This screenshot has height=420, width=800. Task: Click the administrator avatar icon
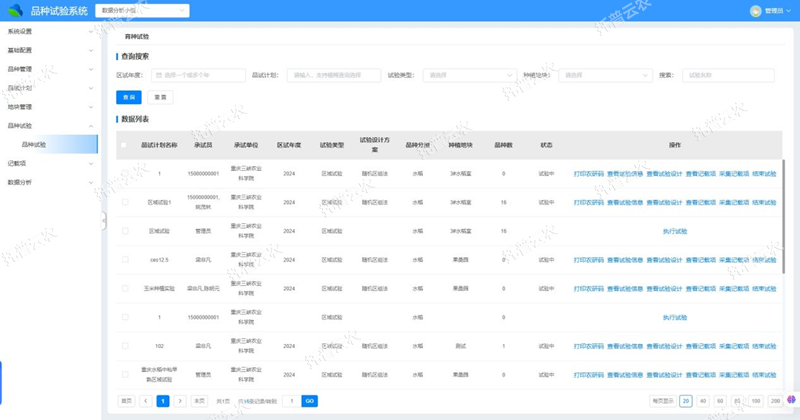(x=755, y=11)
